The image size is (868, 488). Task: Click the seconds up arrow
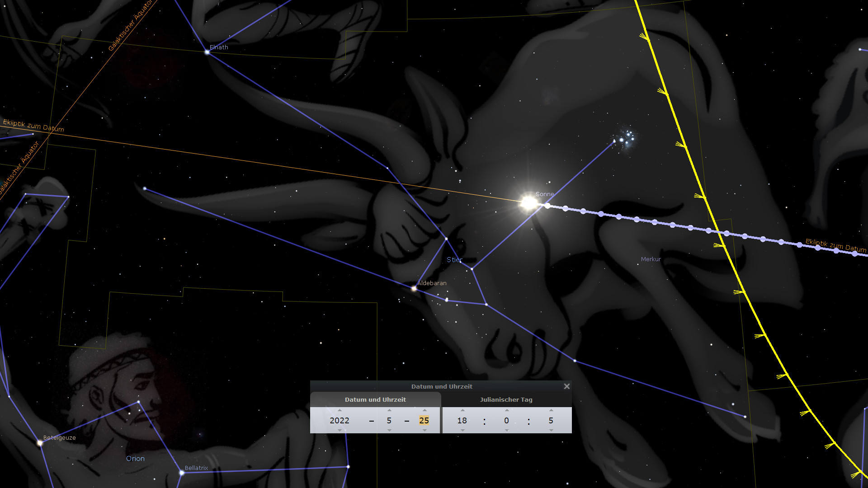click(x=551, y=410)
